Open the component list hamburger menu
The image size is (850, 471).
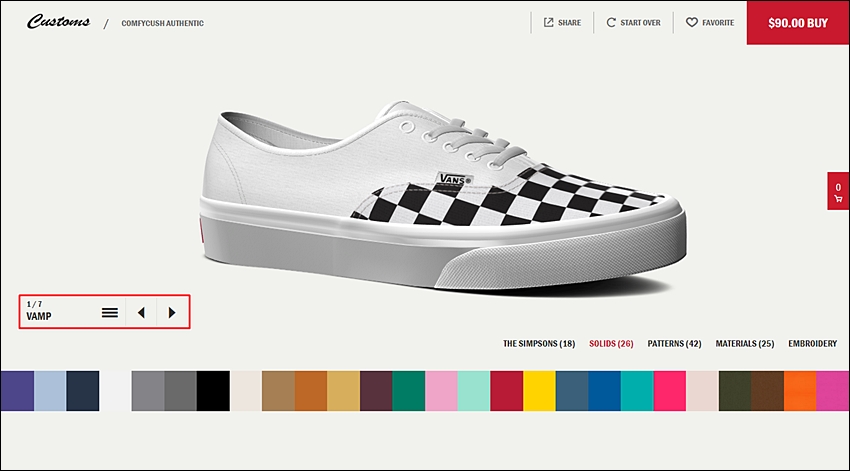[110, 313]
